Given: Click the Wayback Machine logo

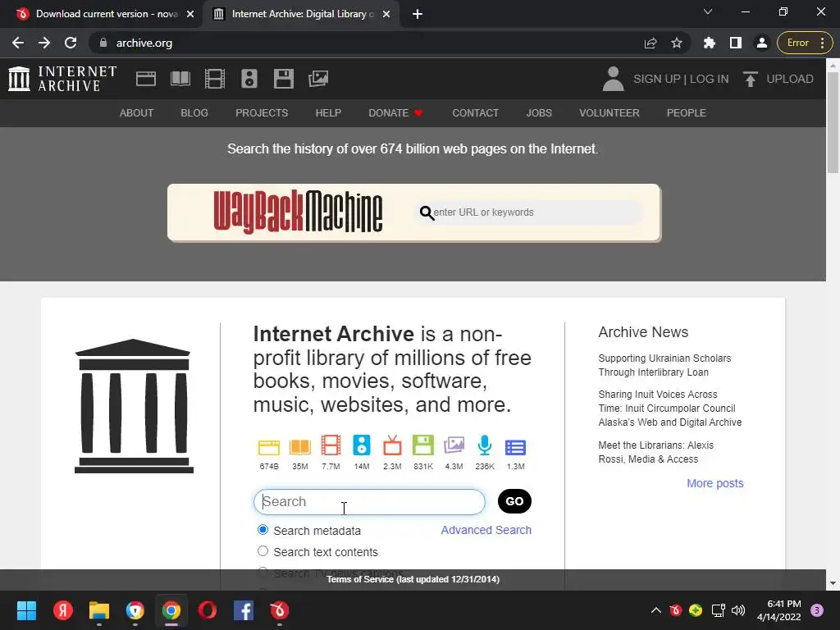Looking at the screenshot, I should (299, 212).
